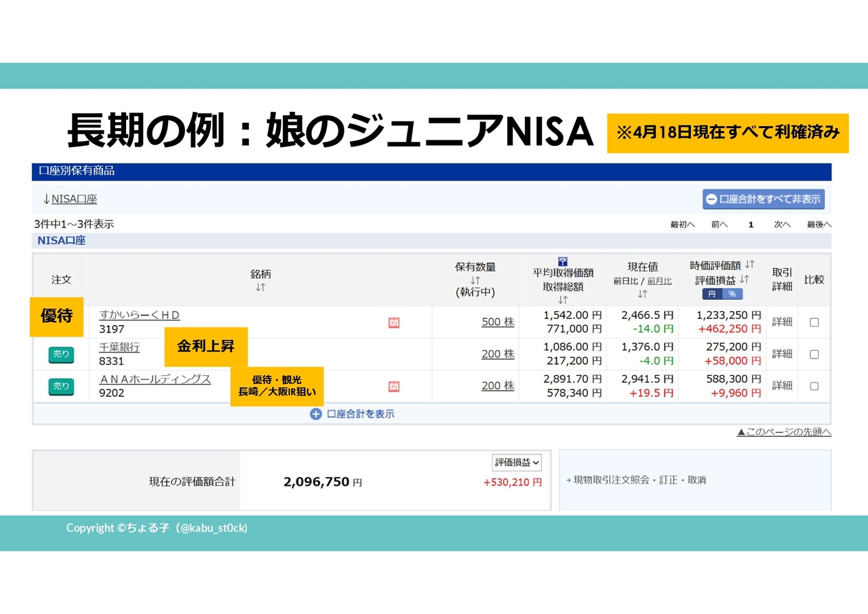The height and width of the screenshot is (614, 868).
Task: Open 詳細 for ANAホールディングス
Action: [x=782, y=386]
